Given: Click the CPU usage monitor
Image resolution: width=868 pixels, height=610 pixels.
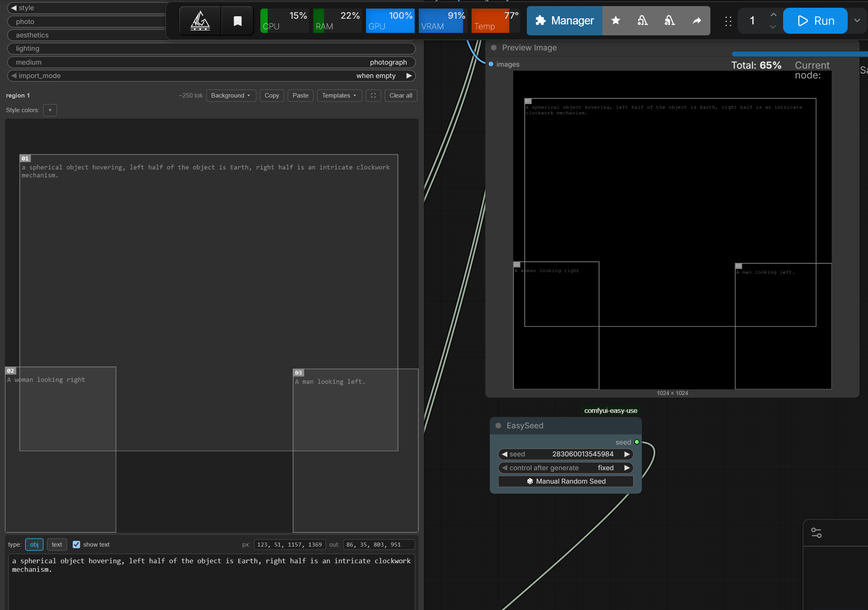Looking at the screenshot, I should pos(284,21).
